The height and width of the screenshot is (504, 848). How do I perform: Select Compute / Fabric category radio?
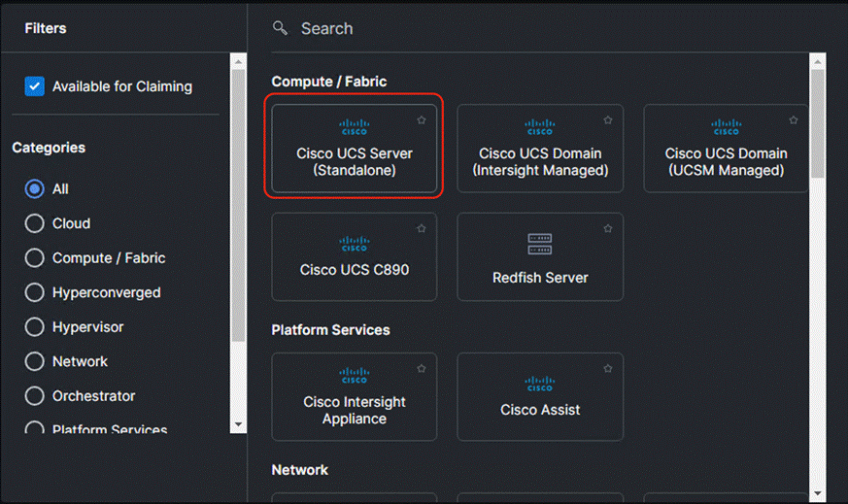35,258
